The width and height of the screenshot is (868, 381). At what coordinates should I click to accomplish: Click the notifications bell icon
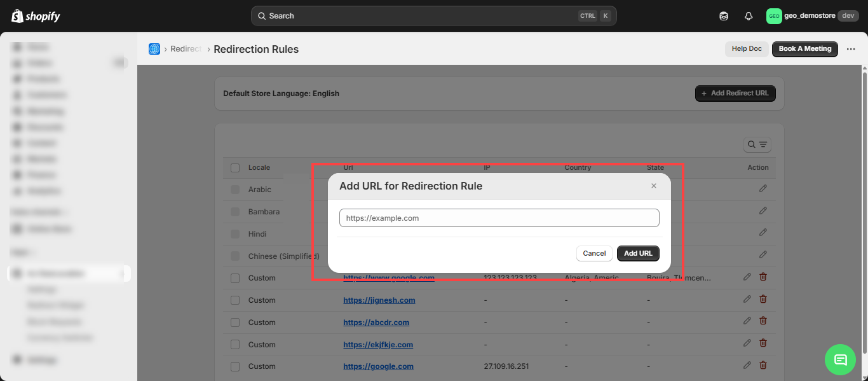749,16
